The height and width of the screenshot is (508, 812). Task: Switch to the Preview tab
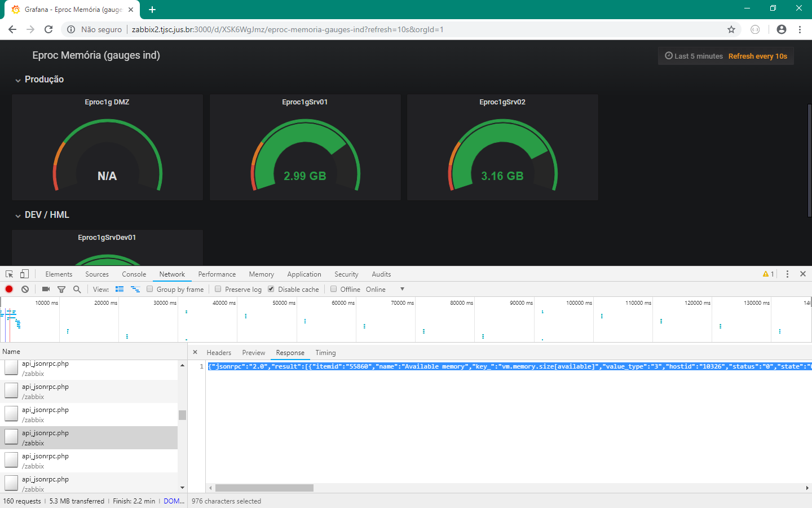(x=253, y=352)
